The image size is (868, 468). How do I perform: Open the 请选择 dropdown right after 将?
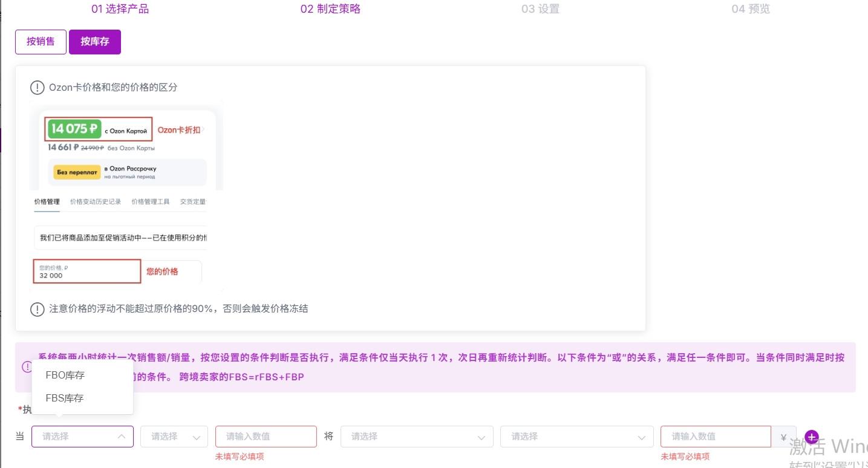point(417,437)
